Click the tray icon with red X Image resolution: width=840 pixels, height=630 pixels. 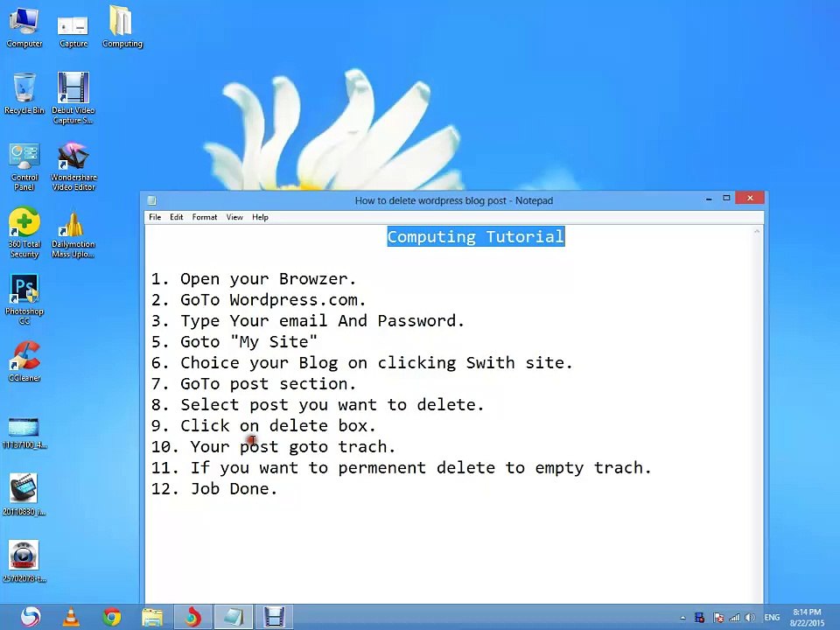pos(718,618)
